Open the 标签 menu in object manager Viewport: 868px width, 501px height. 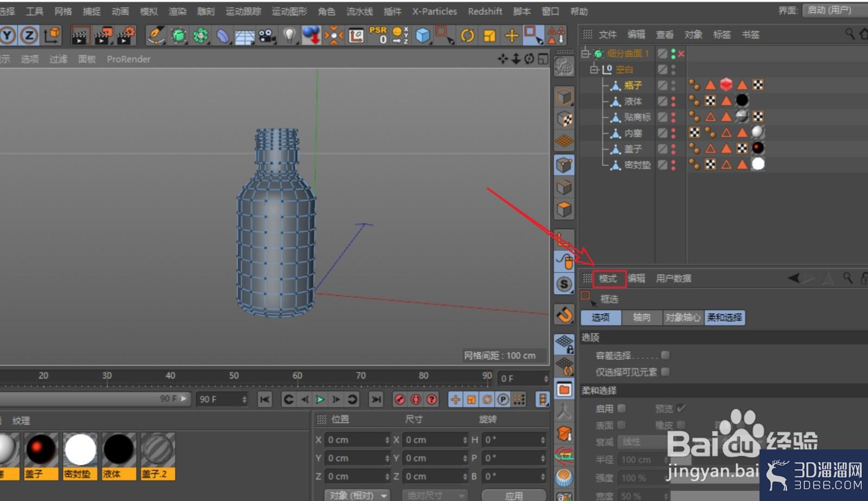click(x=722, y=34)
